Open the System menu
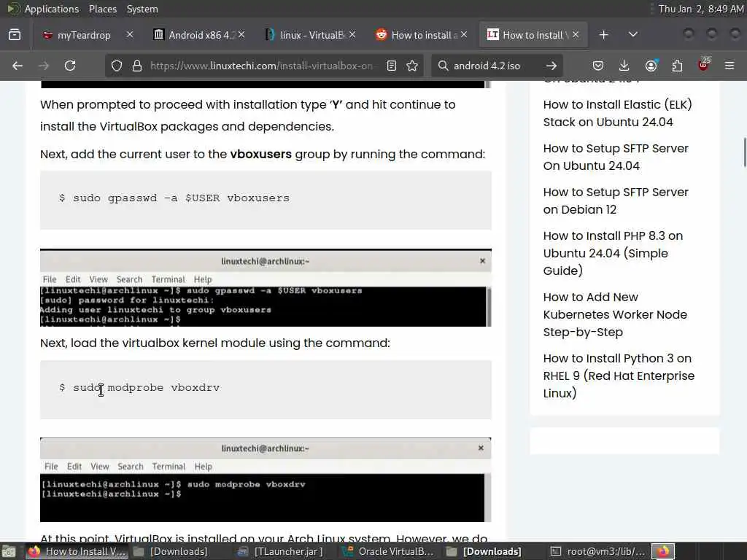 [142, 9]
